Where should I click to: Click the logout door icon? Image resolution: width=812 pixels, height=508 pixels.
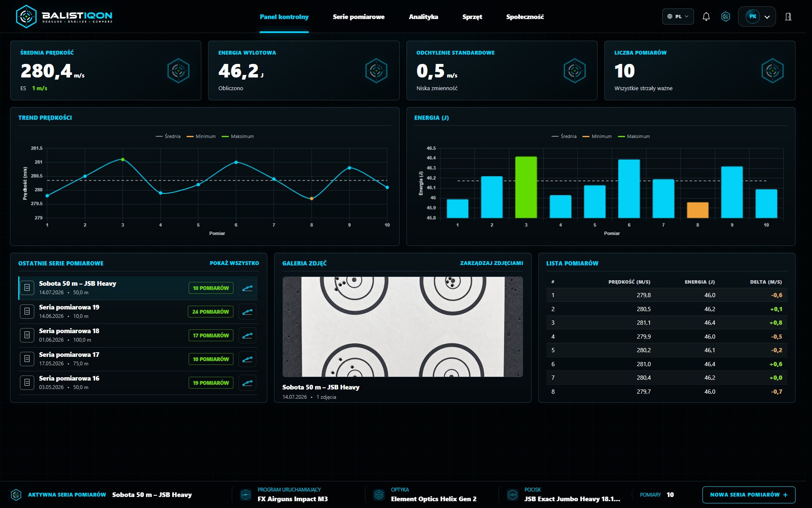[788, 17]
